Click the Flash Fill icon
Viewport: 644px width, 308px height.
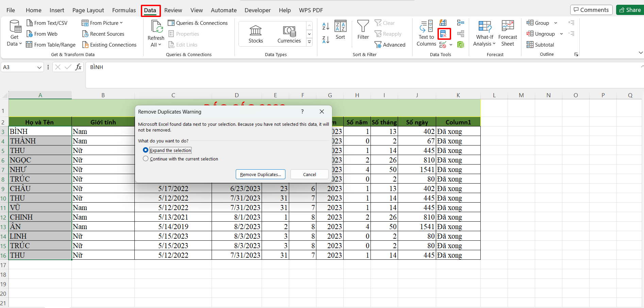pyautogui.click(x=443, y=23)
